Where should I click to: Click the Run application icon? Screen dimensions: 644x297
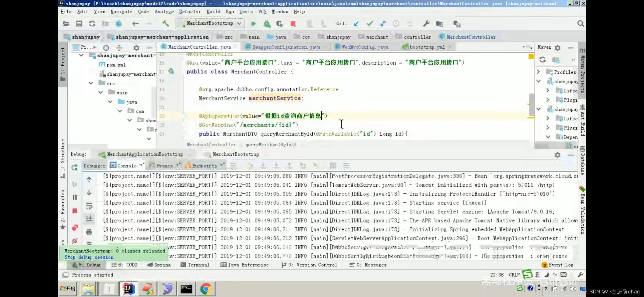(x=253, y=23)
